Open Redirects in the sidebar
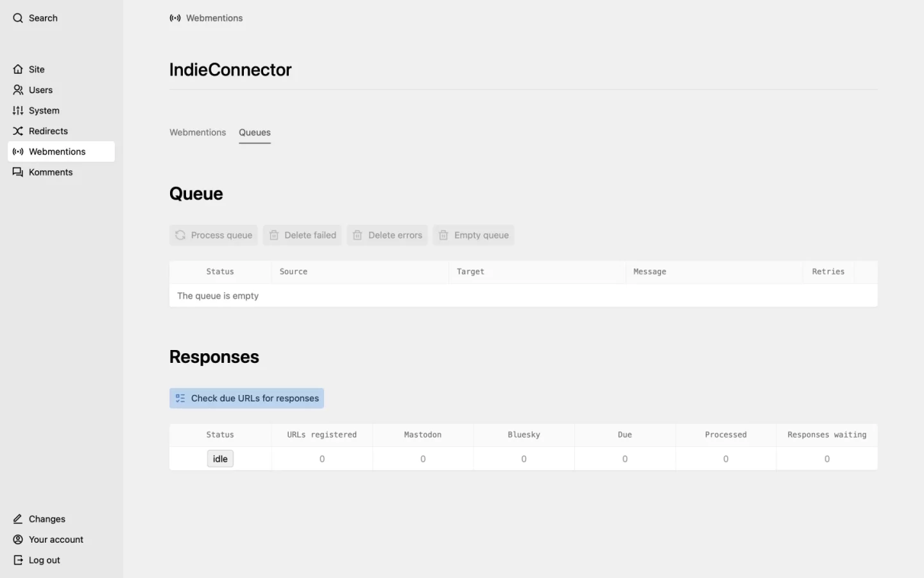This screenshot has height=578, width=924. 61,131
